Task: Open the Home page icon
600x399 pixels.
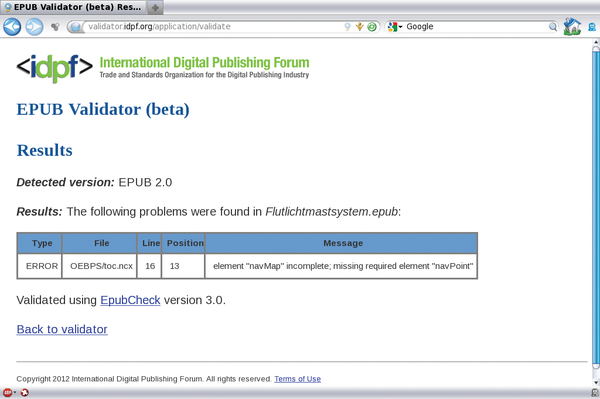Action: tap(572, 26)
